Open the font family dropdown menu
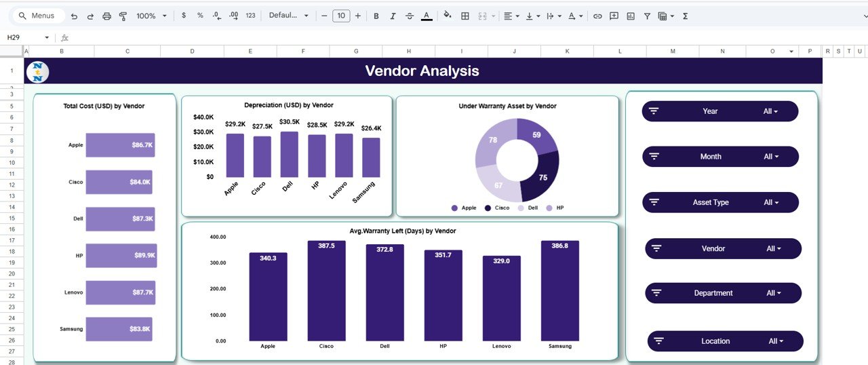 tap(288, 16)
